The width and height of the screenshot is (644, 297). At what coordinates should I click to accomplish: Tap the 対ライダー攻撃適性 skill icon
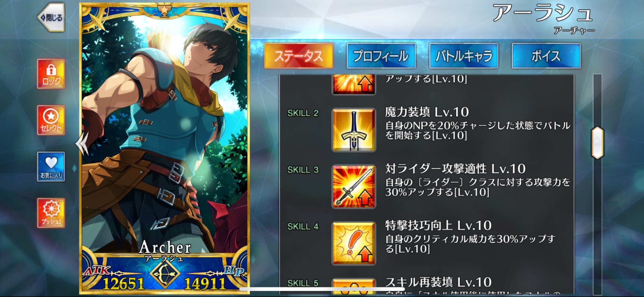(x=354, y=187)
